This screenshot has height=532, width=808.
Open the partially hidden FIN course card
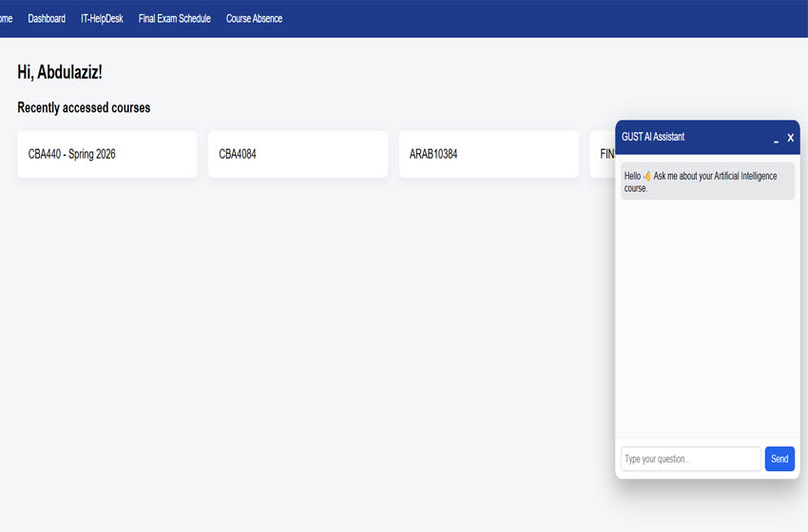603,154
